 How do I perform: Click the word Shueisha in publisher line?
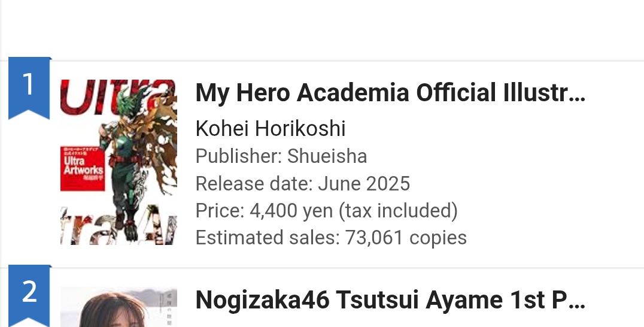point(327,156)
